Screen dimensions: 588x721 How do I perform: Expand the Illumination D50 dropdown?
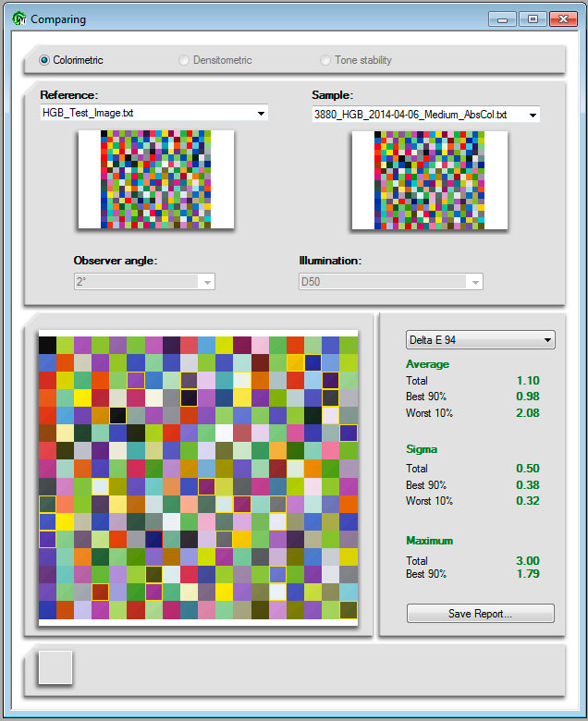tap(475, 282)
